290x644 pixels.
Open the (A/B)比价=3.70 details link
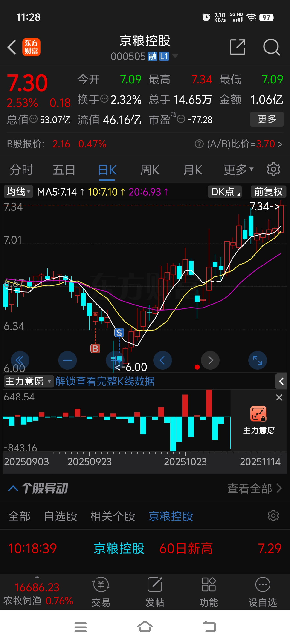tap(245, 144)
